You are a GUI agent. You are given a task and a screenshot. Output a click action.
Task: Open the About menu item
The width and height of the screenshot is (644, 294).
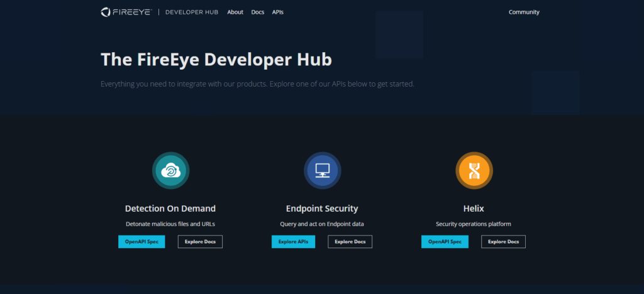235,12
